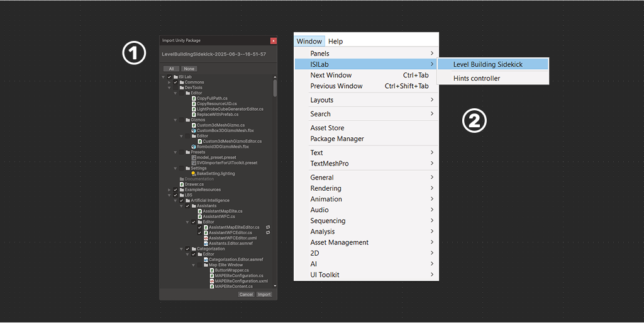Viewport: 644px width, 323px height.
Task: Click the Assitants.Editor.asmref file icon
Action: (206, 243)
